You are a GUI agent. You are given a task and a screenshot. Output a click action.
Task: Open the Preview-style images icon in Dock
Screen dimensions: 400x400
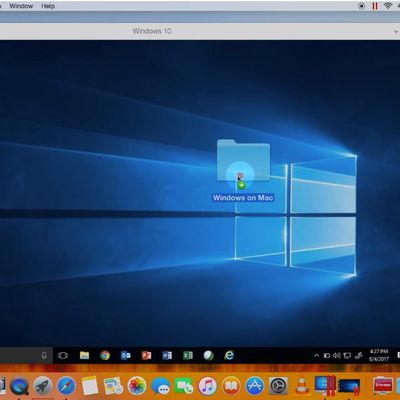113,386
